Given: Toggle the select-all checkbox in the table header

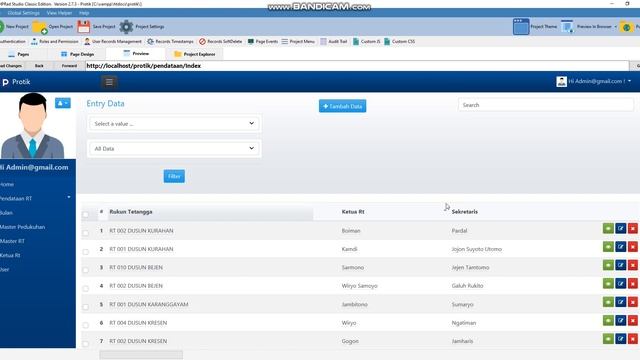Looking at the screenshot, I should (85, 215).
